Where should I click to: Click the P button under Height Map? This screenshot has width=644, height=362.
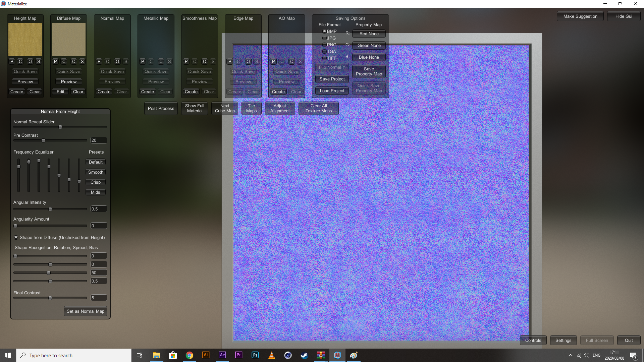click(12, 61)
